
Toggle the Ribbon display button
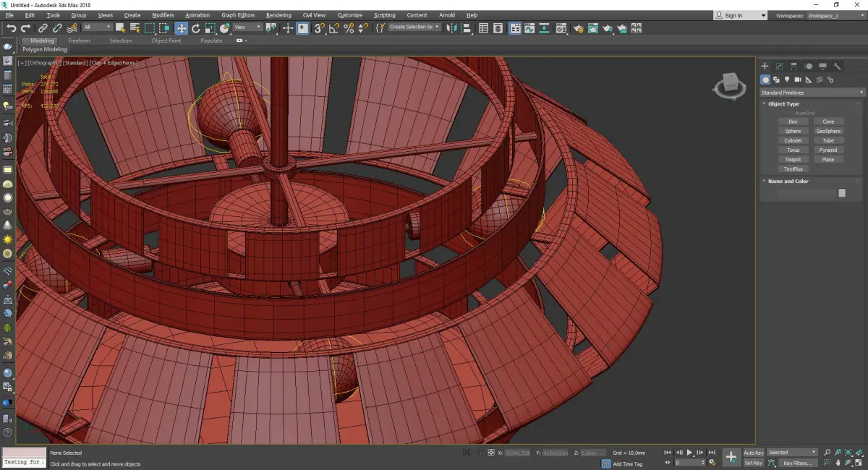(516, 28)
